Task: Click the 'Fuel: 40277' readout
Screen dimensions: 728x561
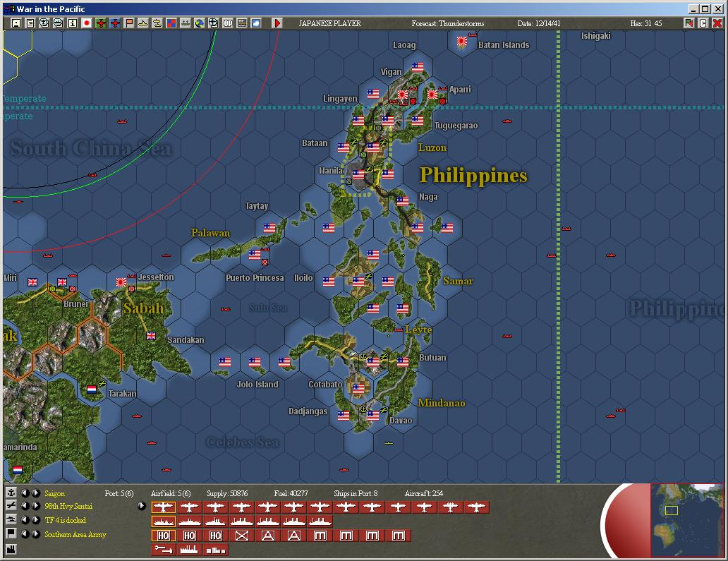Action: 291,493
